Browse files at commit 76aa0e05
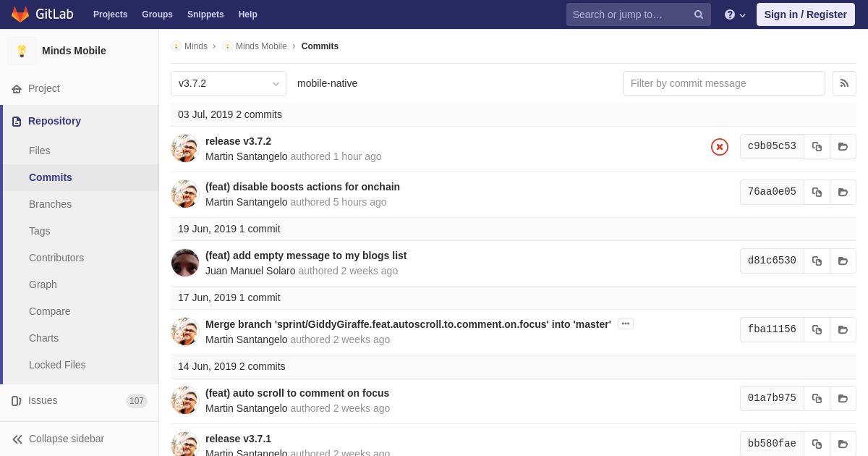868x456 pixels. 843,192
